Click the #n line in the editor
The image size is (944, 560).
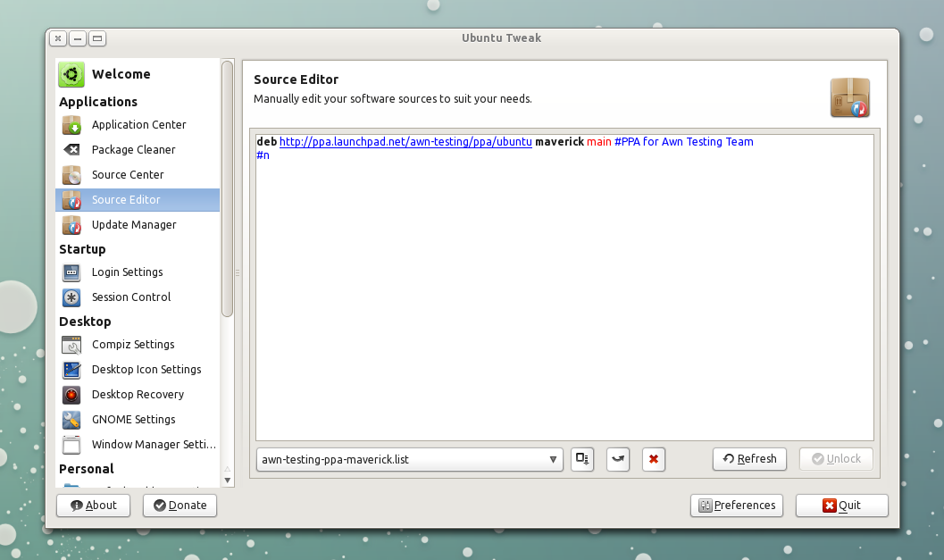[263, 155]
